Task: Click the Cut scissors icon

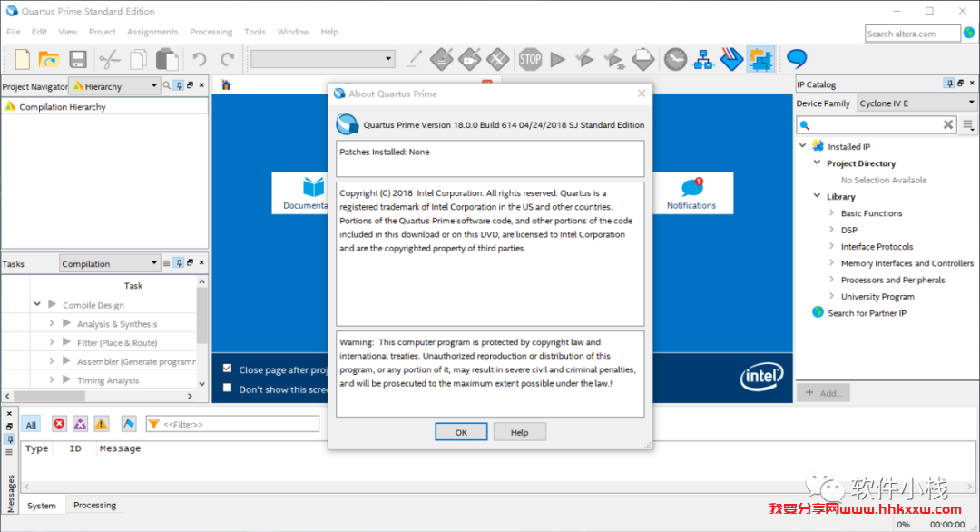Action: [110, 59]
